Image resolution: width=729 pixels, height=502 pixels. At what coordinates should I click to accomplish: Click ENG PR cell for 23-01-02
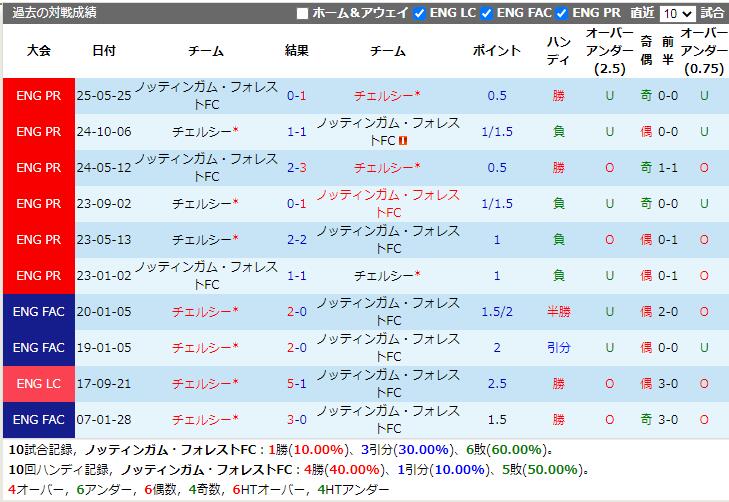point(39,276)
